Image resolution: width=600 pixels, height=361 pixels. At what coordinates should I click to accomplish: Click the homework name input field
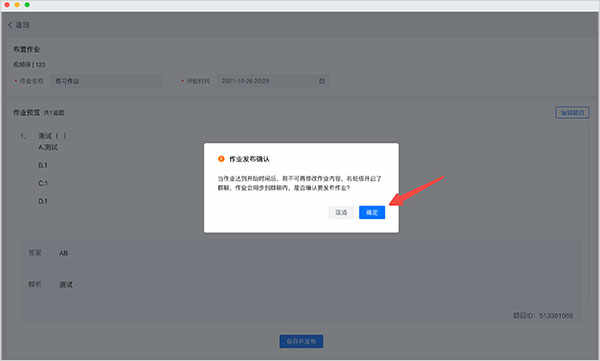coord(106,81)
